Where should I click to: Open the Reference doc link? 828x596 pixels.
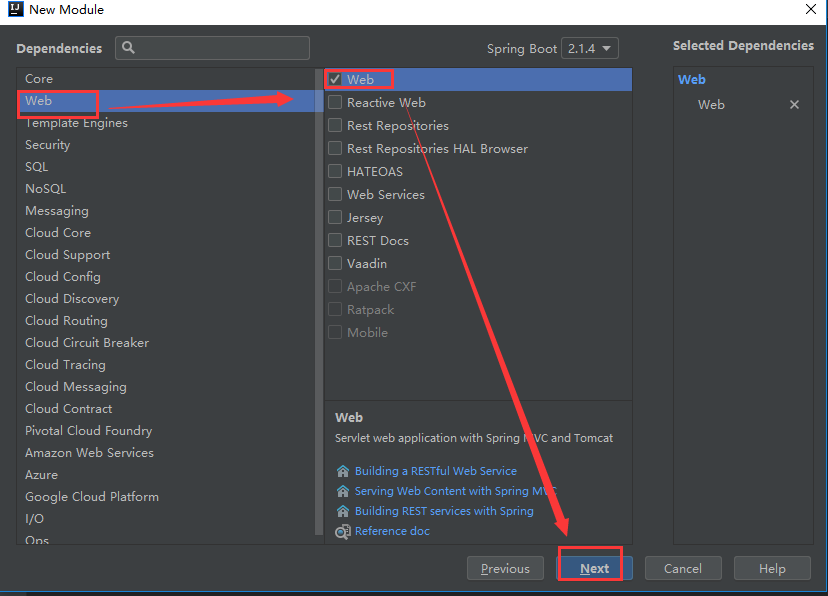point(392,531)
